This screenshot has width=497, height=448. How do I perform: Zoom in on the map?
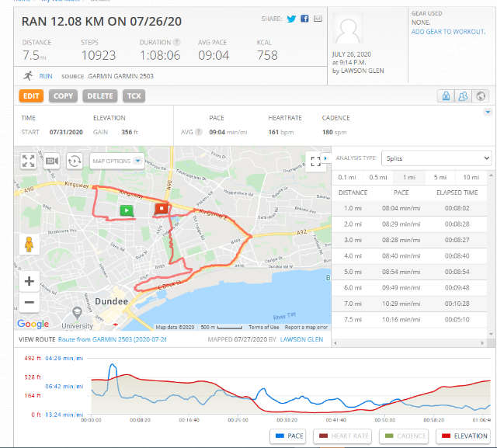click(x=30, y=281)
